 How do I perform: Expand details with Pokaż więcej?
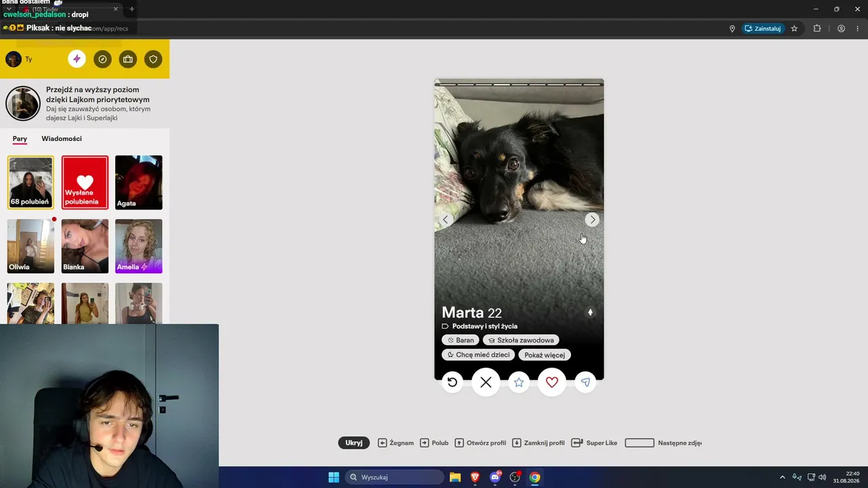(545, 354)
